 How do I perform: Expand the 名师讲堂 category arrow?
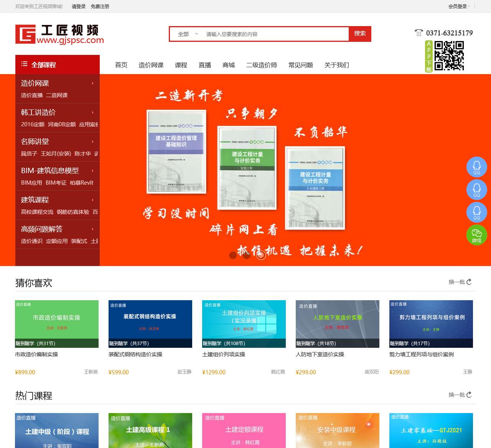click(x=92, y=142)
